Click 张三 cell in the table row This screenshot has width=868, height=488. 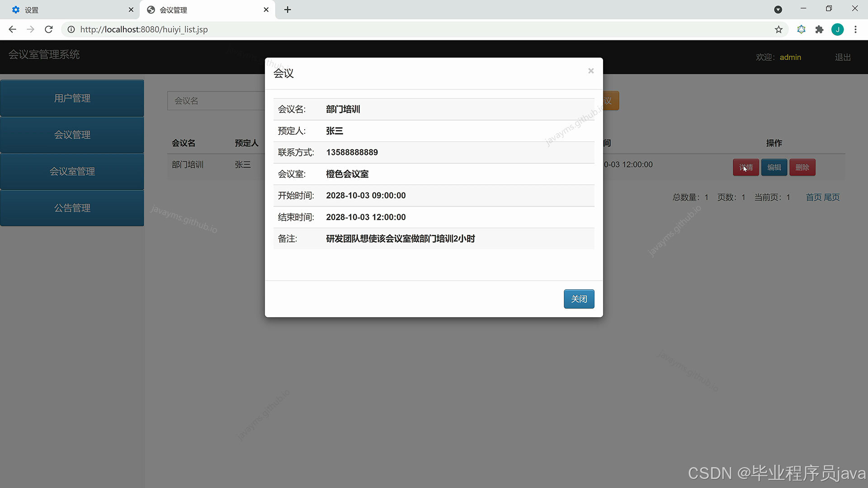click(242, 164)
